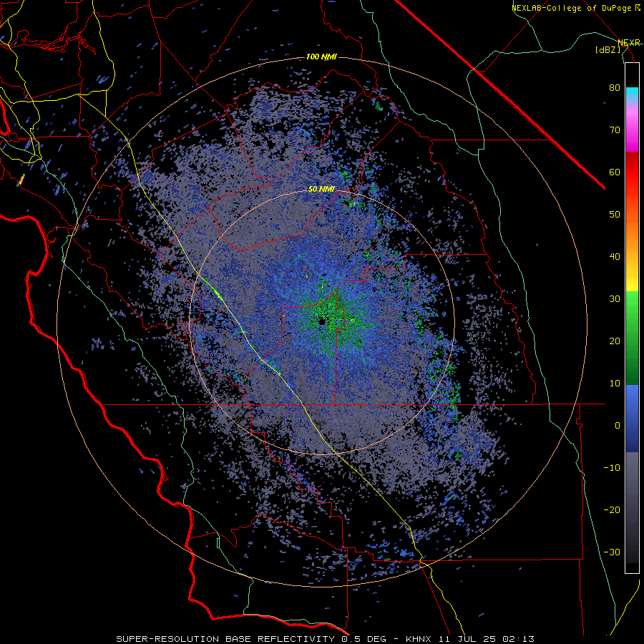Click the 80 dBZ scale value

tap(615, 88)
